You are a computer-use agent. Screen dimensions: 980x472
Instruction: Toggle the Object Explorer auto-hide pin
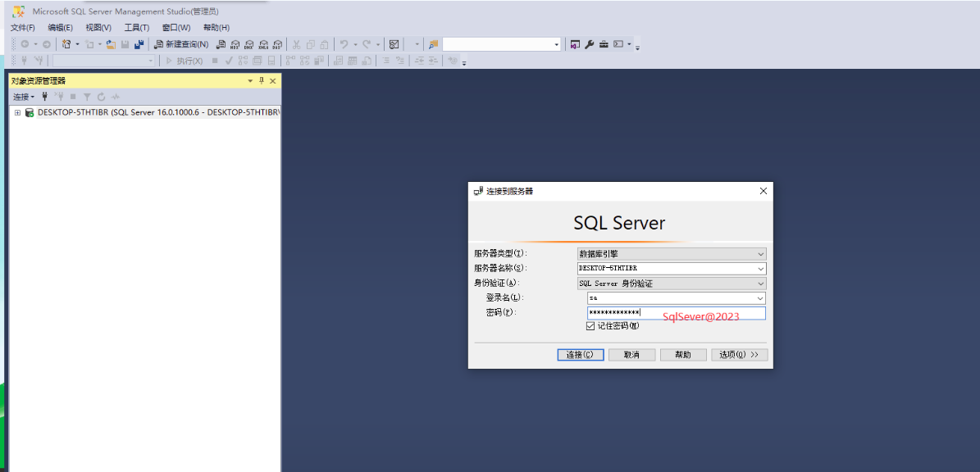[x=262, y=80]
